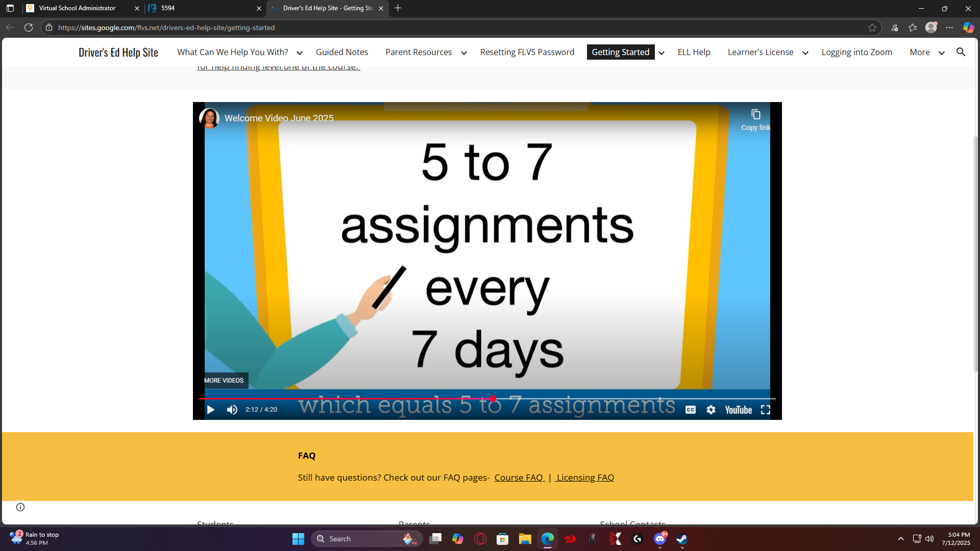Mute the video volume
980x551 pixels.
(232, 410)
